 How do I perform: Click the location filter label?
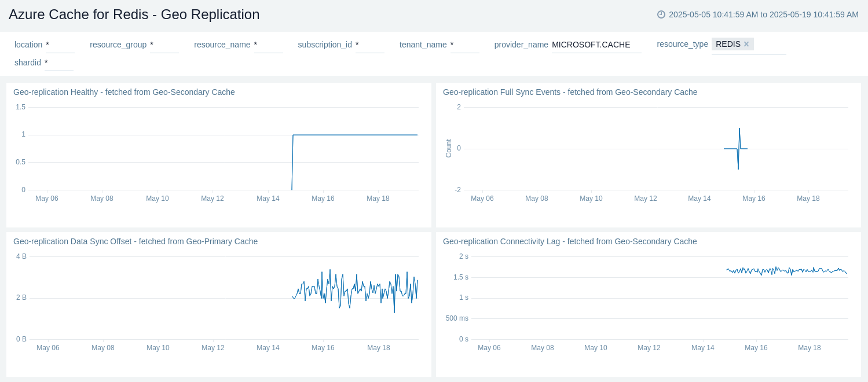(x=28, y=45)
